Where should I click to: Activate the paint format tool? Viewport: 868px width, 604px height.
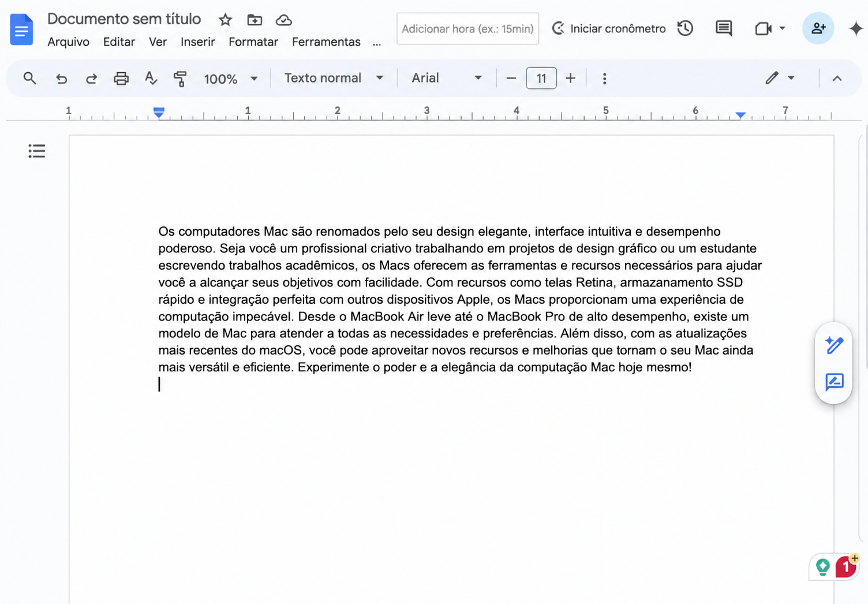(x=180, y=79)
